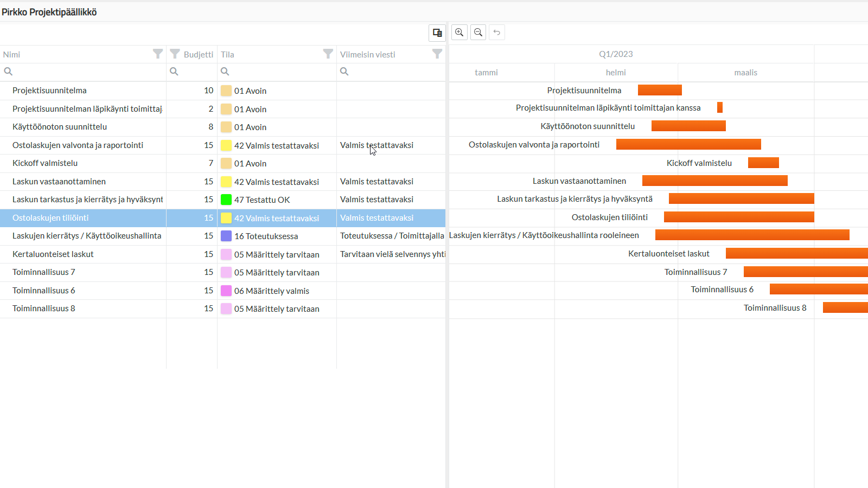Open the filter for the Nimi column
This screenshot has width=868, height=488.
158,54
